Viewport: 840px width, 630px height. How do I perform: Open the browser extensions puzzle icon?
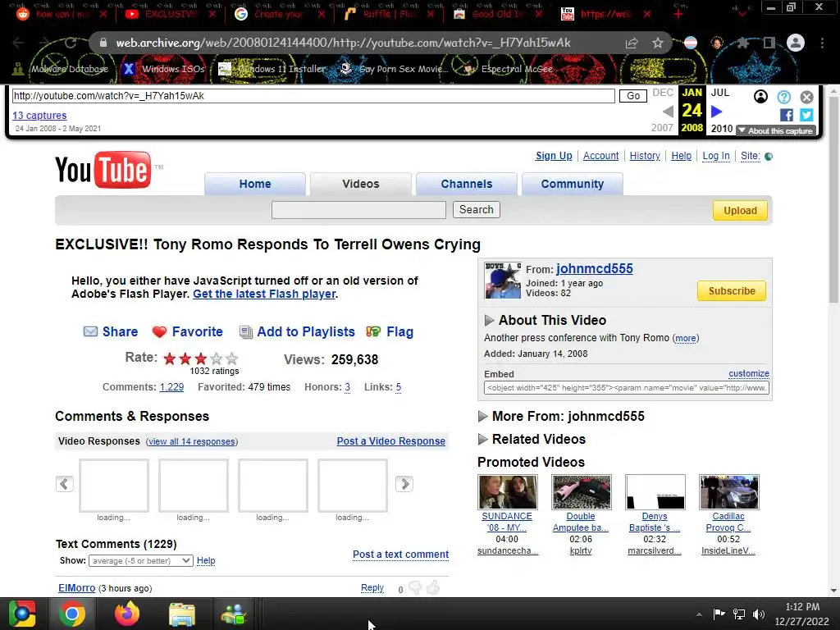[x=742, y=43]
